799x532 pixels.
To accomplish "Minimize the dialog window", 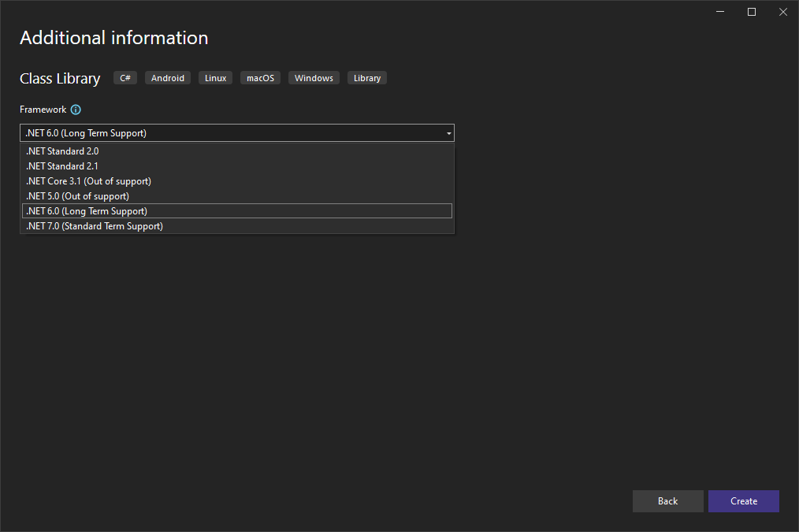I will coord(720,12).
